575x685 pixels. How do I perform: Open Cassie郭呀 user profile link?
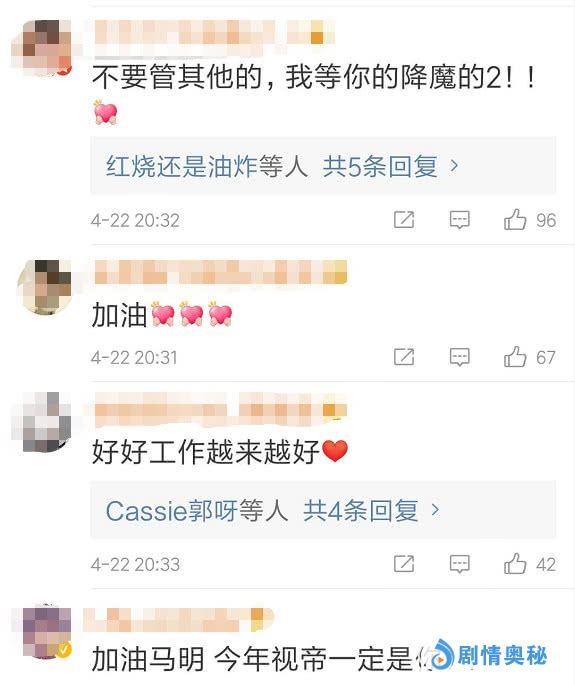[172, 510]
